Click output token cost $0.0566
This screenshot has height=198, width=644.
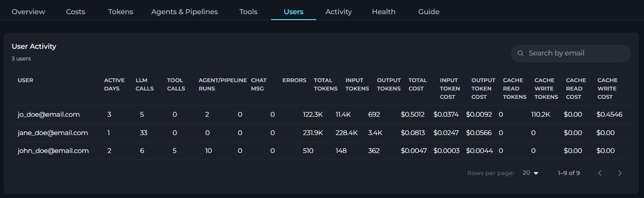tap(479, 133)
